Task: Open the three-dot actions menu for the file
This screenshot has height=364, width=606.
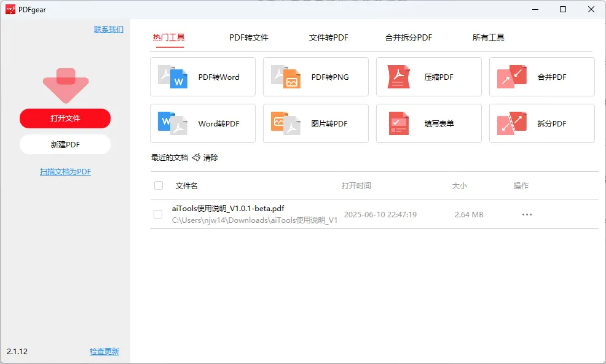Action: pos(527,215)
